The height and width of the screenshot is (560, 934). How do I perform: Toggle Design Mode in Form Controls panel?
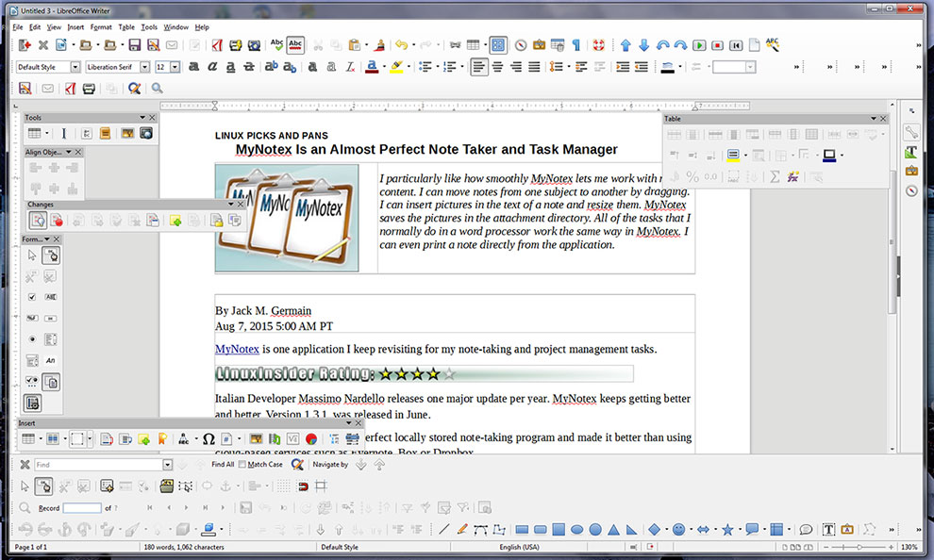[51, 255]
